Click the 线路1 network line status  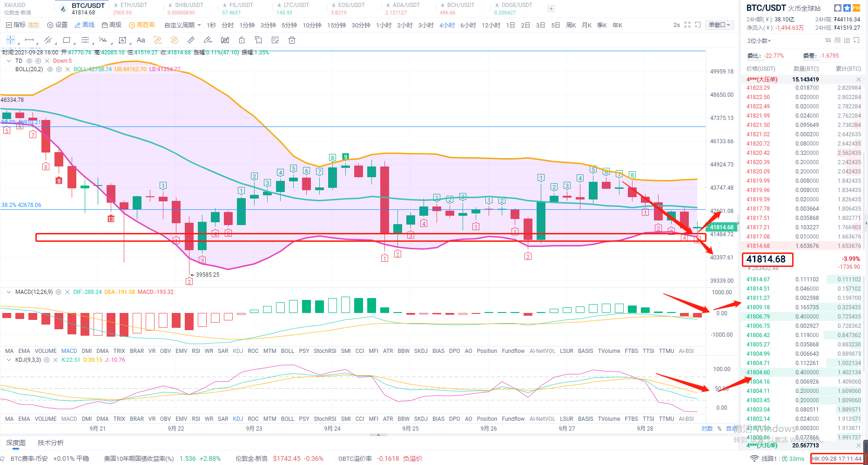point(777,458)
